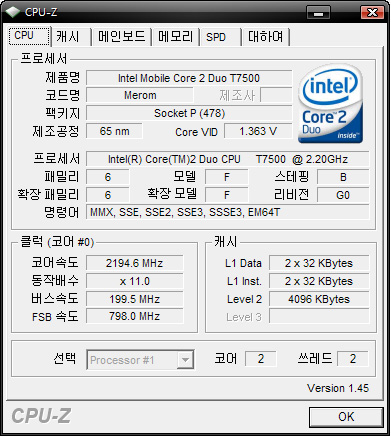Click the Level 2 cache 4096 KBytes field
This screenshot has height=437, width=391.
pos(319,299)
